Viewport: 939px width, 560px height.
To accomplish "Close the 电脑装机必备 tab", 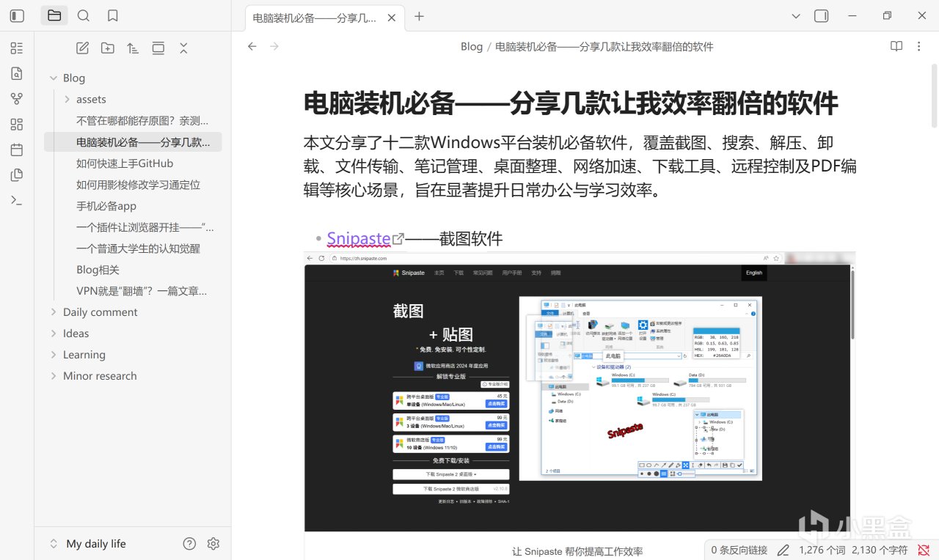I will (392, 17).
